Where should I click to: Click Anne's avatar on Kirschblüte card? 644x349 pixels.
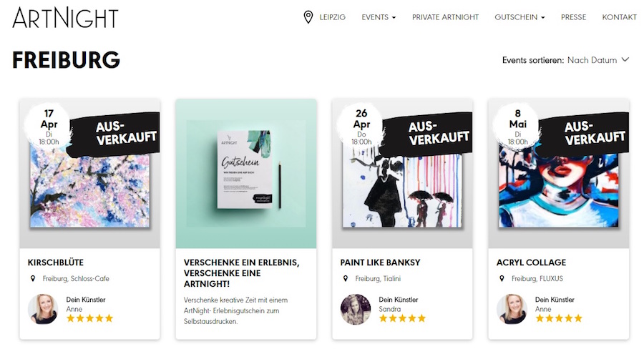(43, 309)
